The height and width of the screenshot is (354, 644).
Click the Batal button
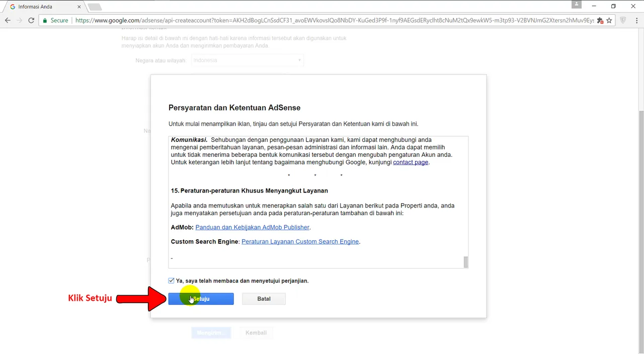tap(264, 299)
